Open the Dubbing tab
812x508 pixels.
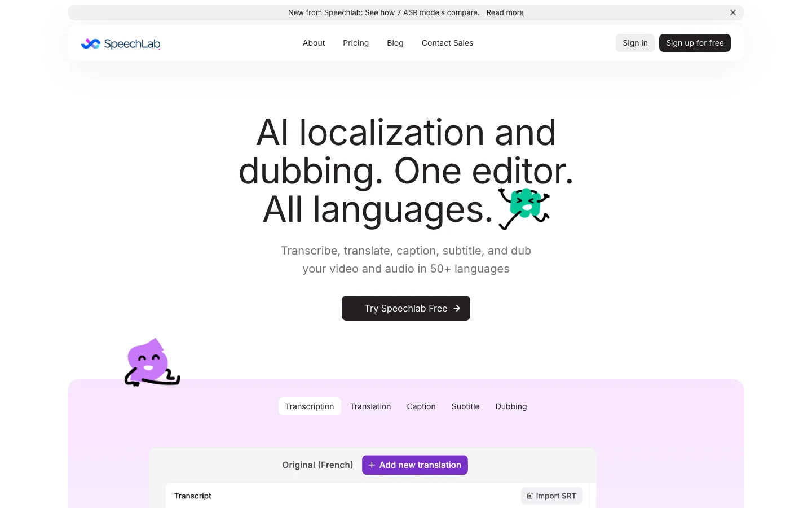pos(511,406)
